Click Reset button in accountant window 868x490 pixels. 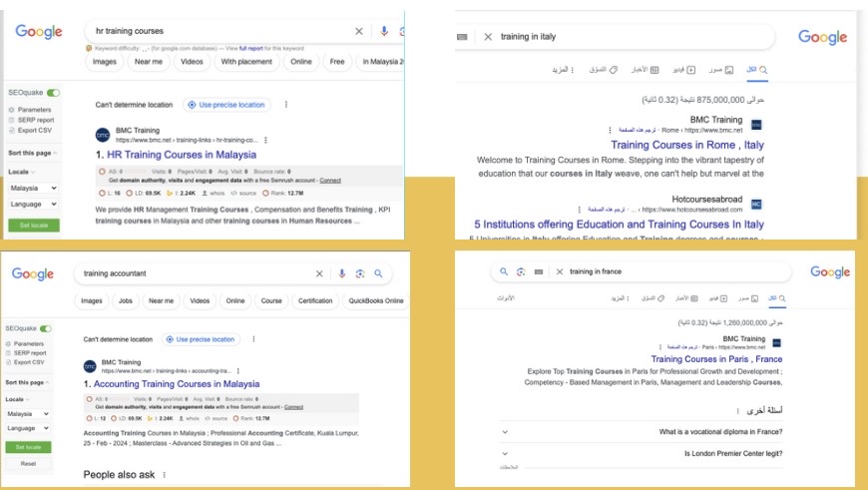click(x=28, y=463)
